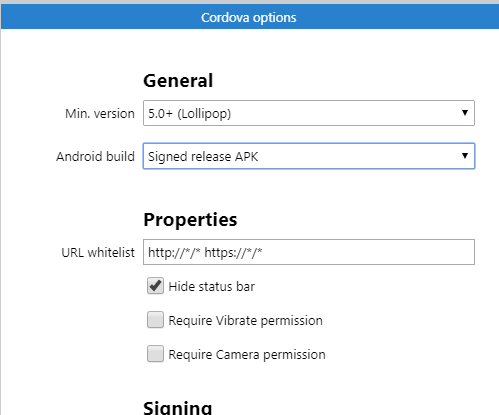Click the General section heading
499x415 pixels.
pyautogui.click(x=178, y=81)
